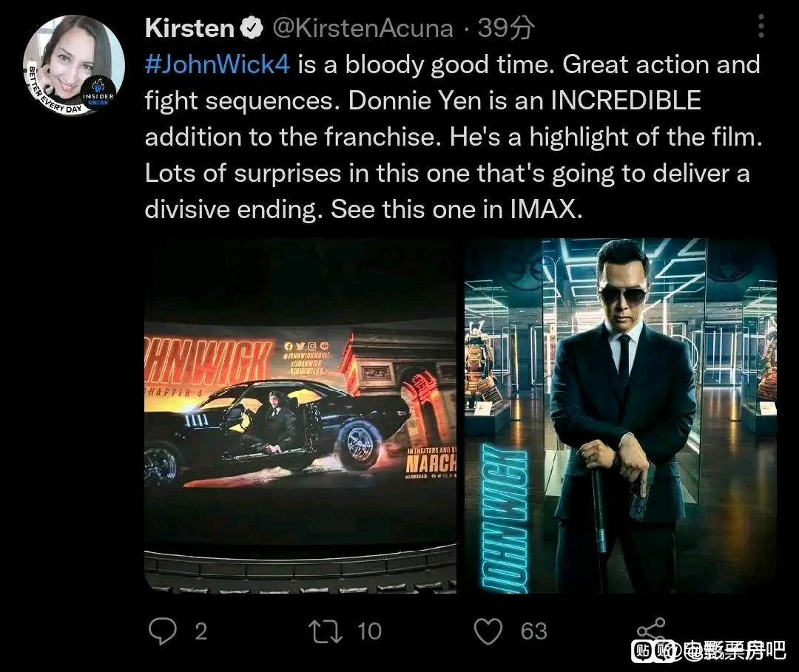The height and width of the screenshot is (672, 799).
Task: Click the 39分 tweet timestamp
Action: coord(506,28)
